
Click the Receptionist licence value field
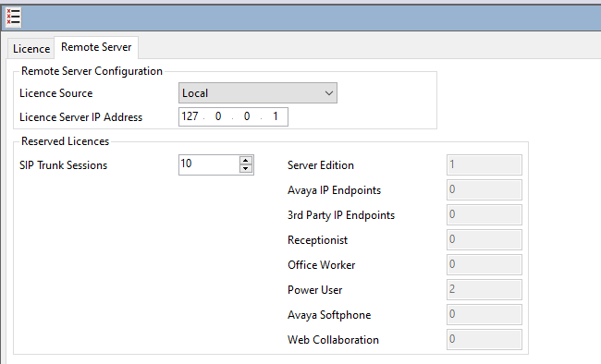pyautogui.click(x=484, y=239)
